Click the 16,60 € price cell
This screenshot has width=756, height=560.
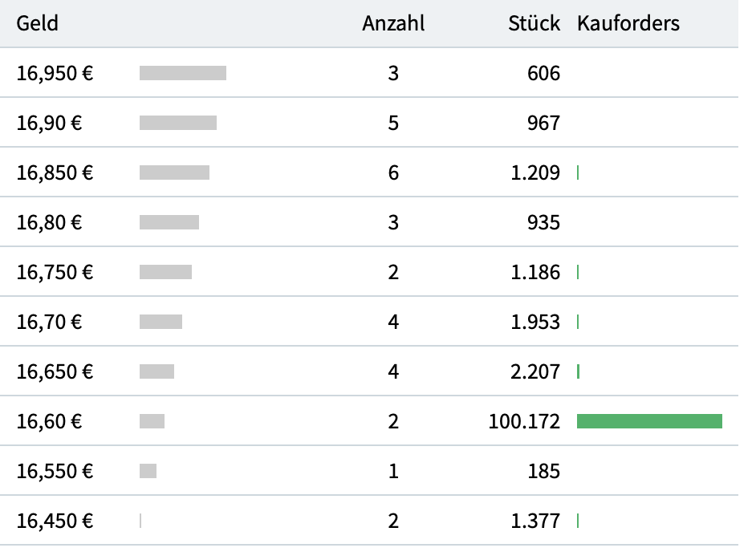point(49,422)
